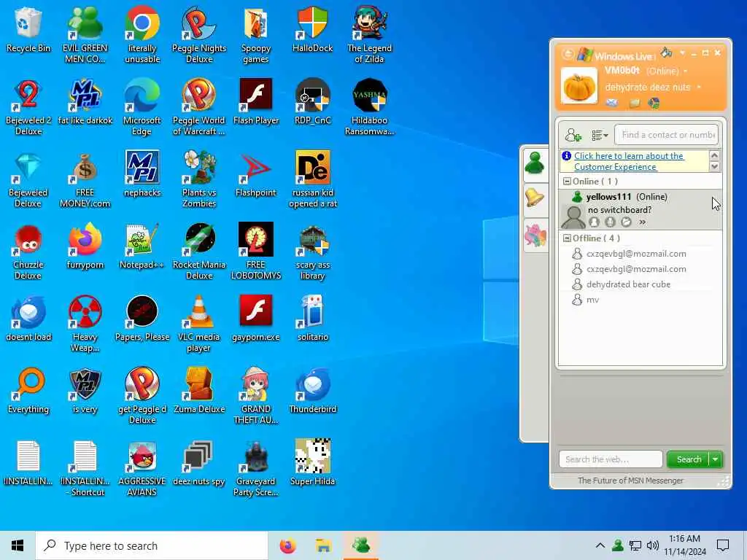Click the MSN Today globe icon
This screenshot has height=560, width=747.
pos(654,103)
